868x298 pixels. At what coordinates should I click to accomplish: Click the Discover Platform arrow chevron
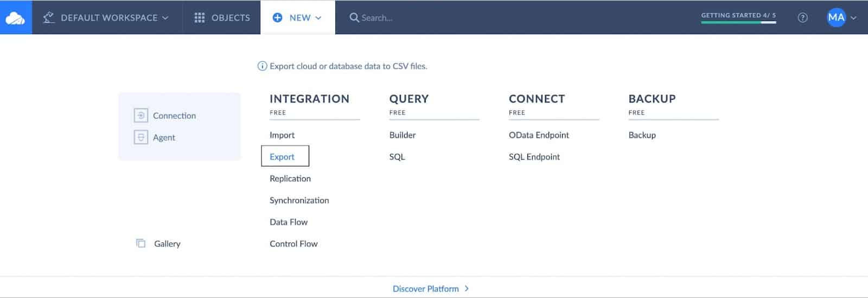(x=467, y=289)
